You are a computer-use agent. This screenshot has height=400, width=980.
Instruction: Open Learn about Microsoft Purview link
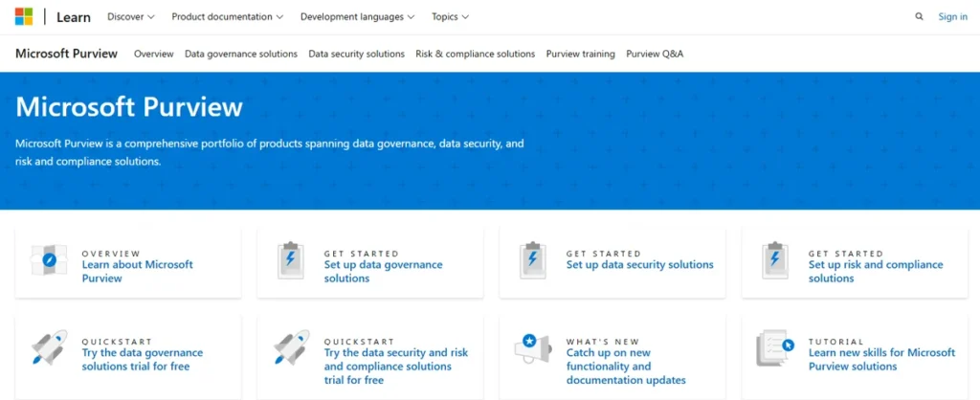click(x=138, y=271)
